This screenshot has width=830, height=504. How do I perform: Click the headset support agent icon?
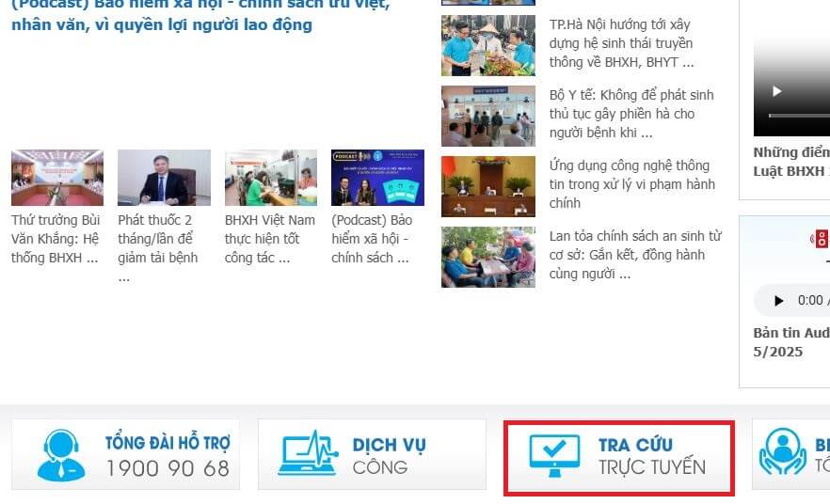pyautogui.click(x=61, y=455)
